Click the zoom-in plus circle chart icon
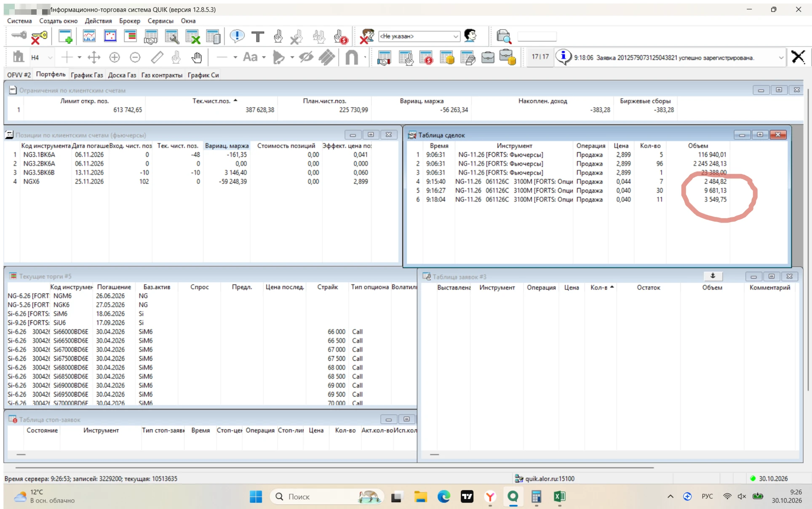Screen dimensions: 812x509 [115, 57]
